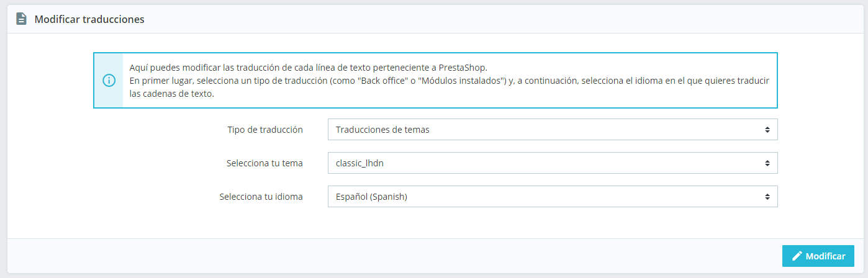Click the pencil icon on Modificar button

797,256
